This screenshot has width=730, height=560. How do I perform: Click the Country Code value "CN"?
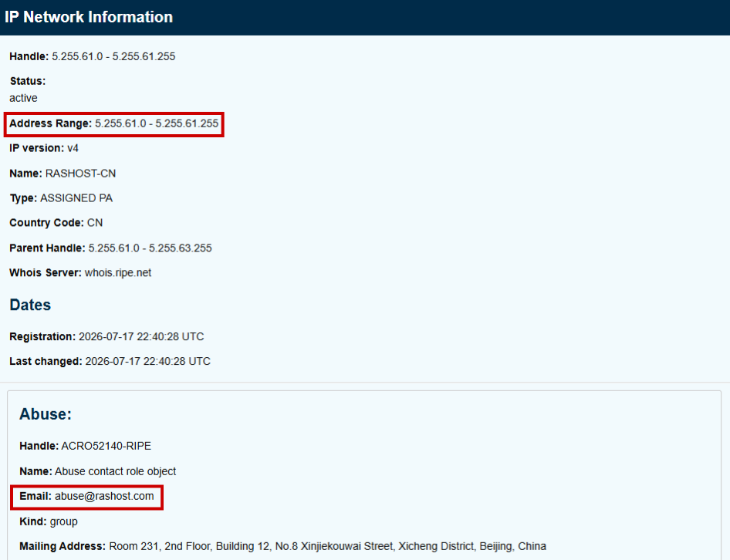coord(95,223)
